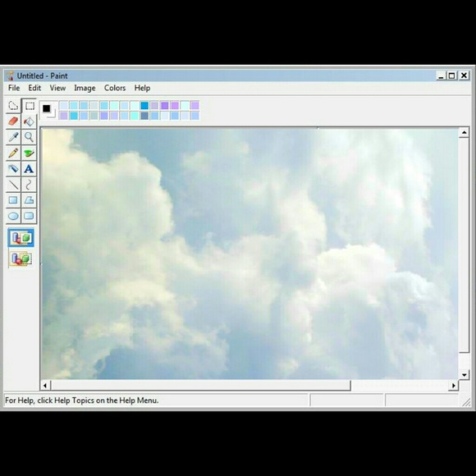Viewport: 476px width, 476px height.
Task: Open the Image menu
Action: pos(85,88)
